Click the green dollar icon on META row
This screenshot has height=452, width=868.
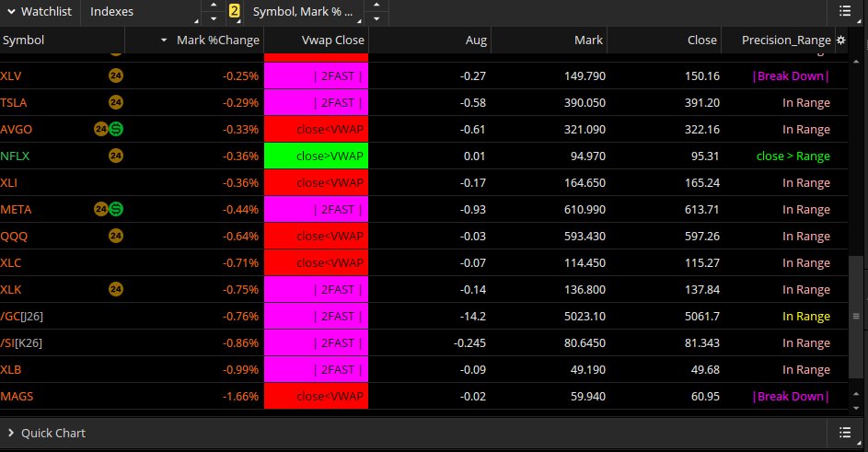click(116, 209)
